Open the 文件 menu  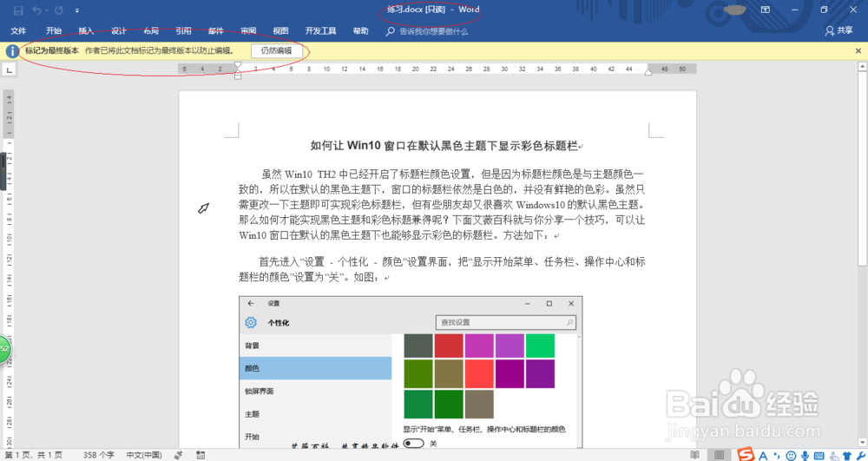[x=18, y=31]
